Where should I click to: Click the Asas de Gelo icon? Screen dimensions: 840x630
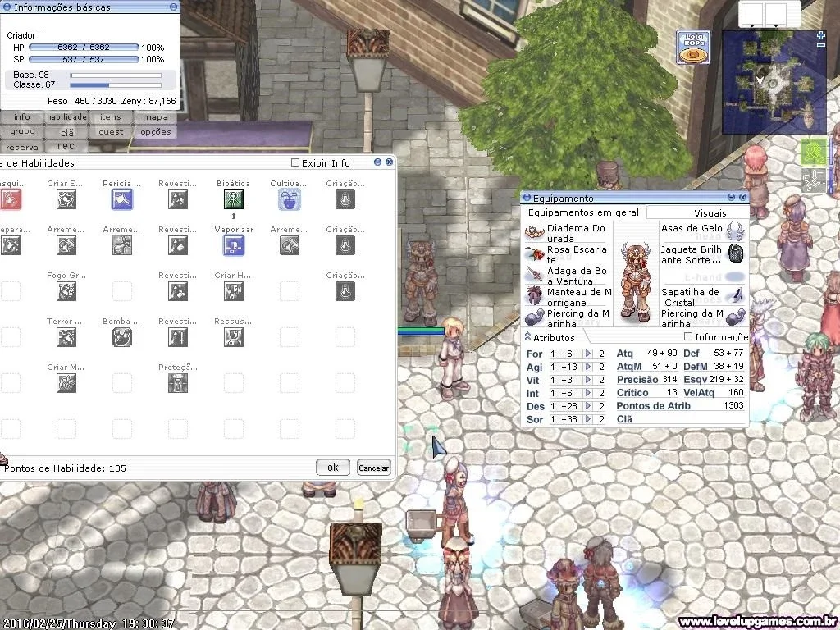click(x=736, y=232)
